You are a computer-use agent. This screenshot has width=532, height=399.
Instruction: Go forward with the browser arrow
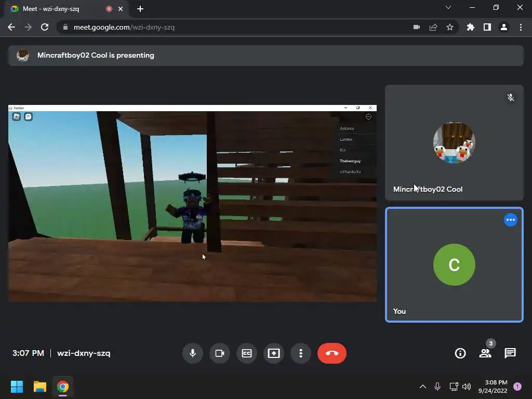(x=28, y=27)
